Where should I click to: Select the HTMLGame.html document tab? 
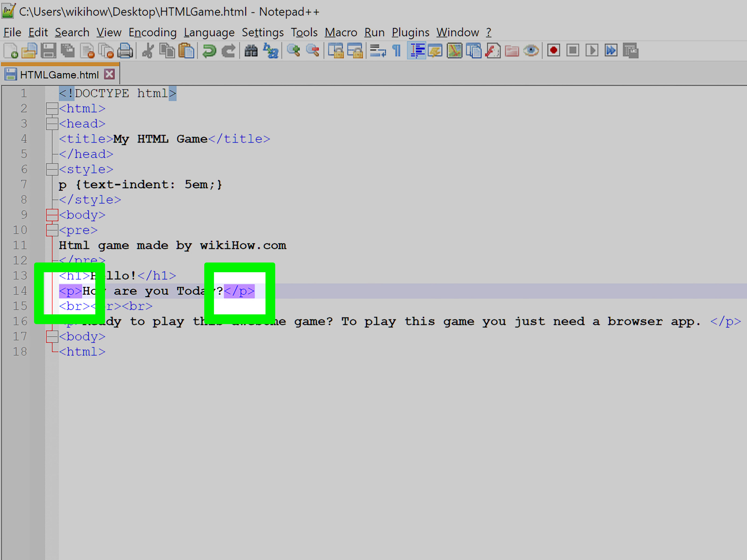(x=60, y=74)
